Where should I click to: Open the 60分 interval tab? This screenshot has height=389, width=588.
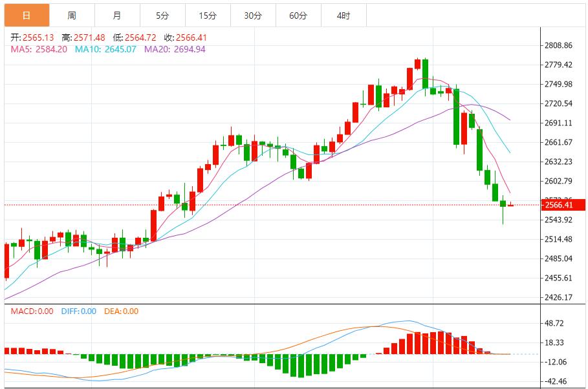point(298,15)
